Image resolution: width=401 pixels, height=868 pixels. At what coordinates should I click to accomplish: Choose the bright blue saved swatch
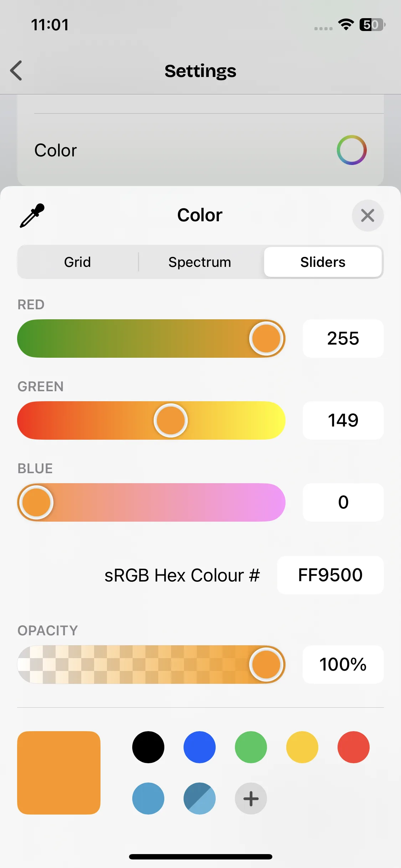tap(200, 747)
